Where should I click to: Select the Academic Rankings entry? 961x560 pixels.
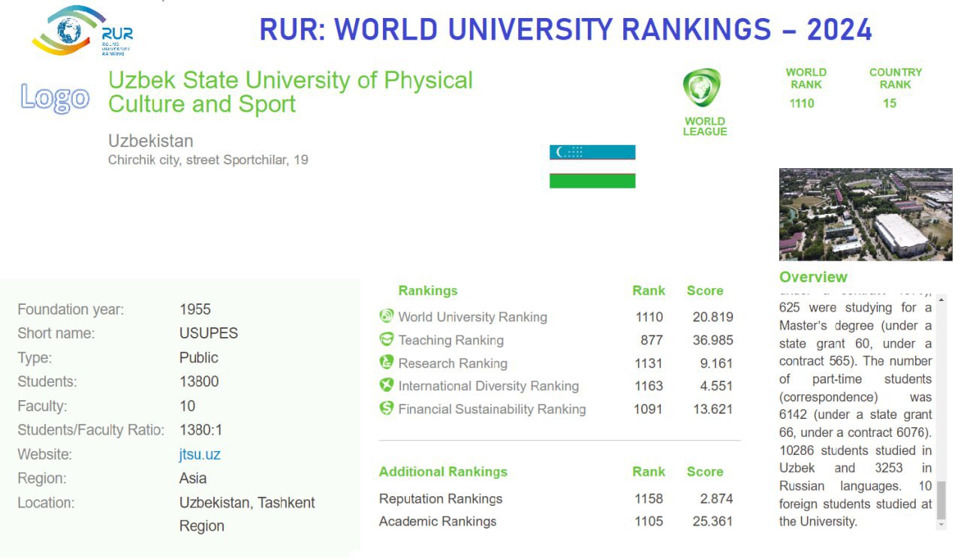[438, 521]
